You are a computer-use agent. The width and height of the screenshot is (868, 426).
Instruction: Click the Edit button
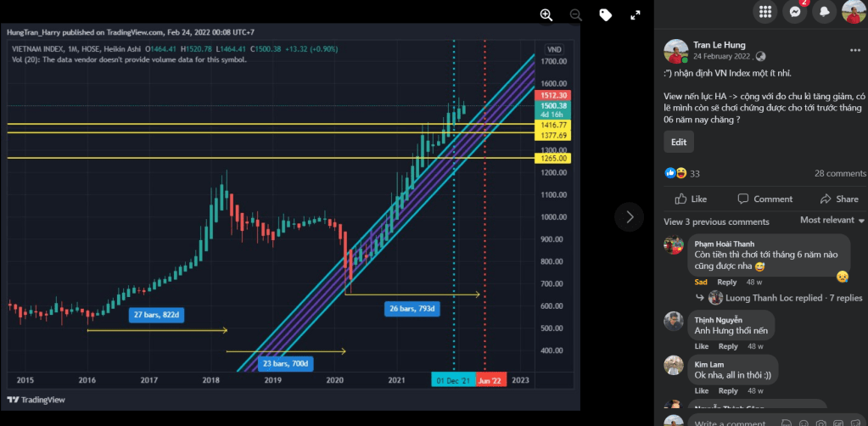tap(679, 142)
